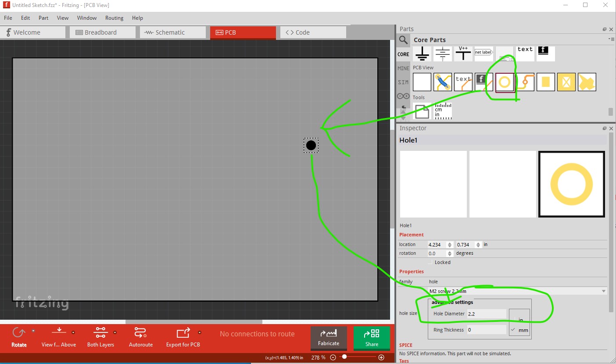Select the yellow ring hole part
The height and width of the screenshot is (364, 616).
[x=505, y=82]
